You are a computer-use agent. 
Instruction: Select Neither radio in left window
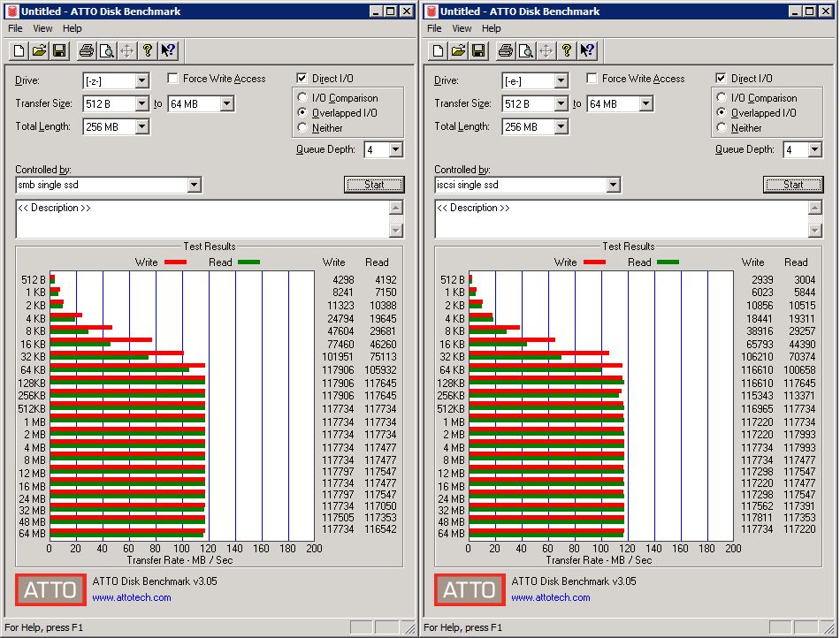click(x=302, y=127)
